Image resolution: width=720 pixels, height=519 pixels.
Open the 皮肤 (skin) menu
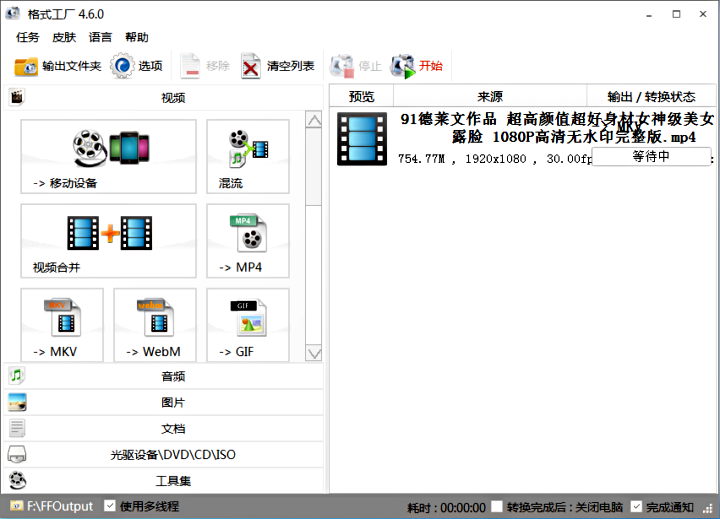[x=63, y=37]
